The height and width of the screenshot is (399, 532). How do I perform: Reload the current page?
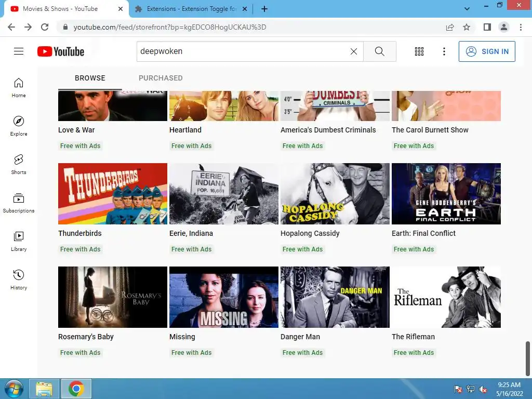(x=45, y=27)
